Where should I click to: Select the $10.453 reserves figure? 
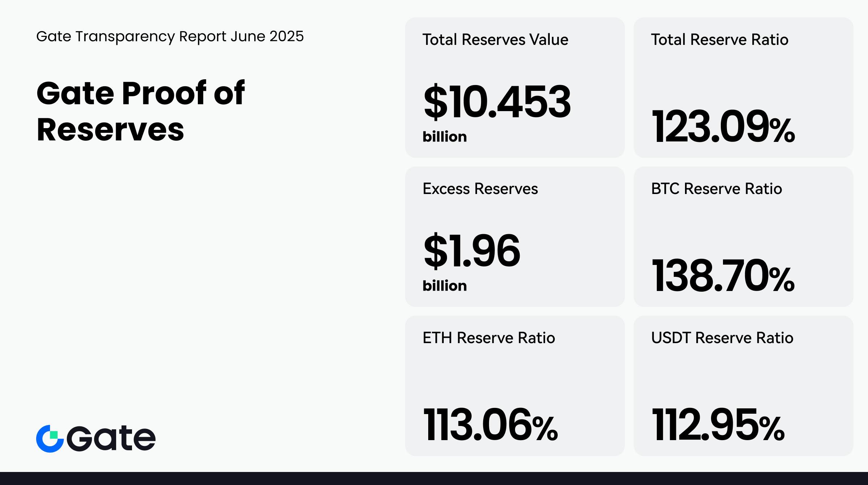click(497, 102)
